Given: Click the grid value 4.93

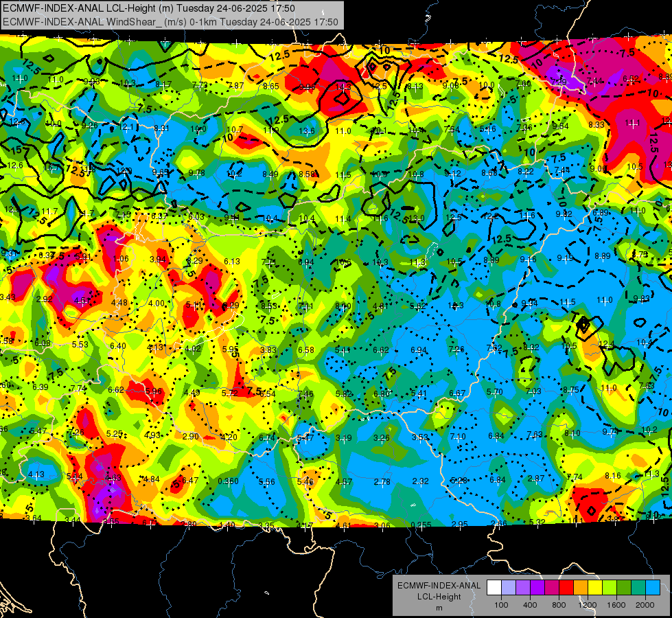Looking at the screenshot, I should (x=152, y=435).
